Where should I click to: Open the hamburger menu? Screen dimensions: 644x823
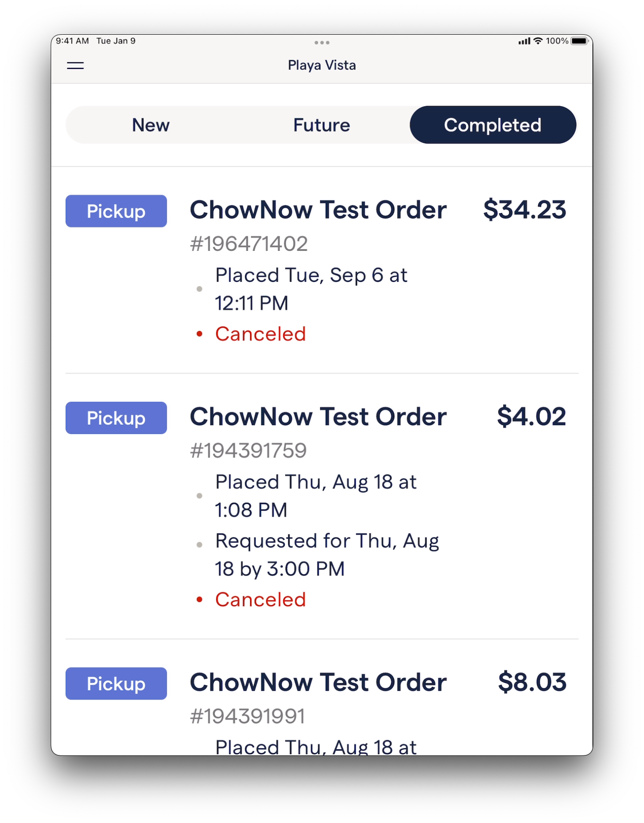pyautogui.click(x=75, y=66)
